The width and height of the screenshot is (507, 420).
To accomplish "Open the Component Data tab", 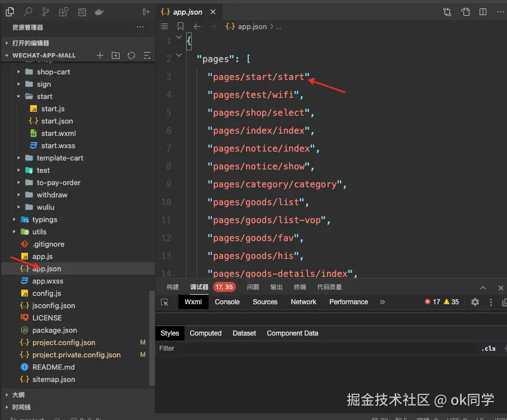I will (292, 333).
